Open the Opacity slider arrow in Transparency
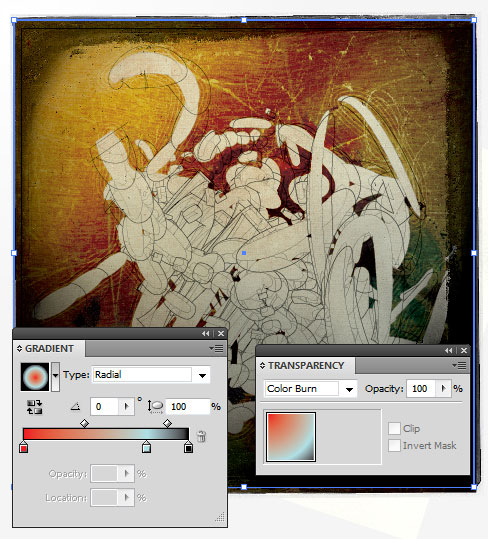The image size is (488, 539). point(443,388)
